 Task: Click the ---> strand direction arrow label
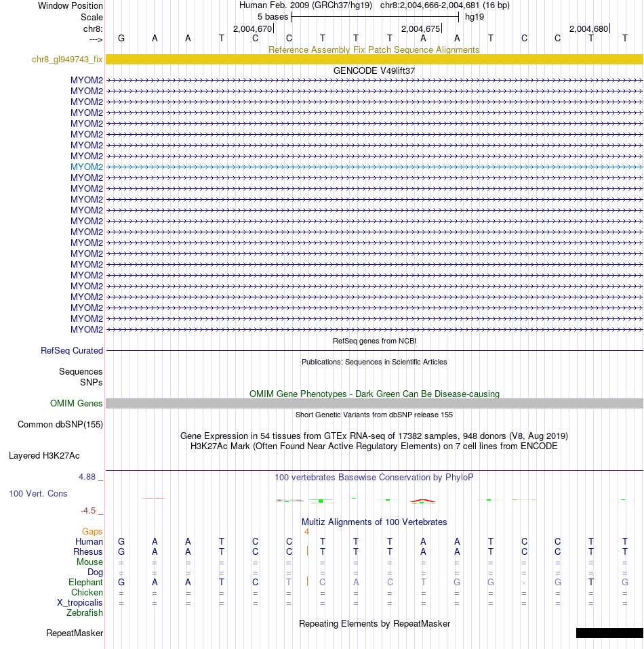click(x=96, y=39)
